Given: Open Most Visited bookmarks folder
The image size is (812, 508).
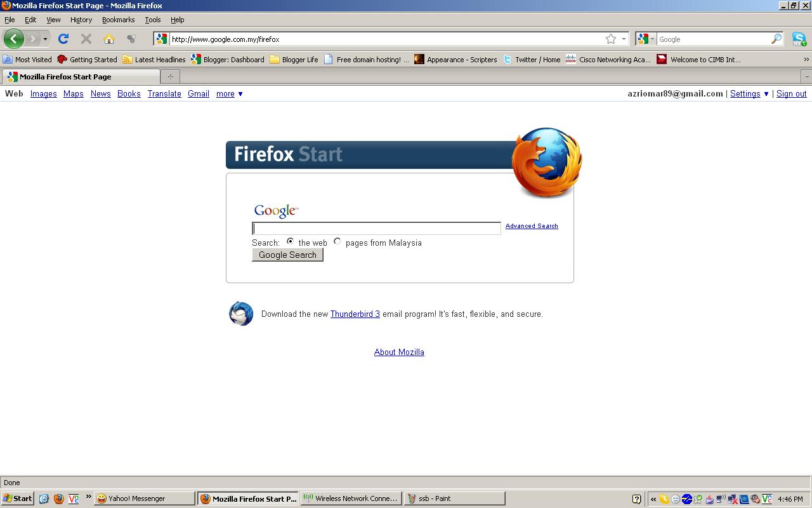Looking at the screenshot, I should pyautogui.click(x=27, y=59).
